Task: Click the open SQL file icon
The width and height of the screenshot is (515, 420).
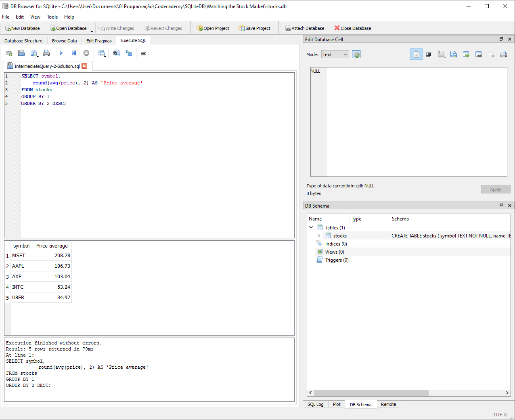Action: (x=21, y=53)
